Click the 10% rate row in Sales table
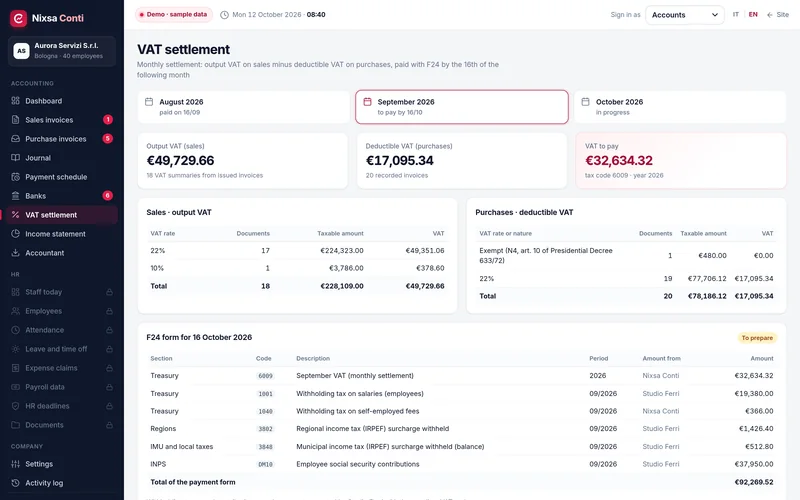 pos(297,268)
